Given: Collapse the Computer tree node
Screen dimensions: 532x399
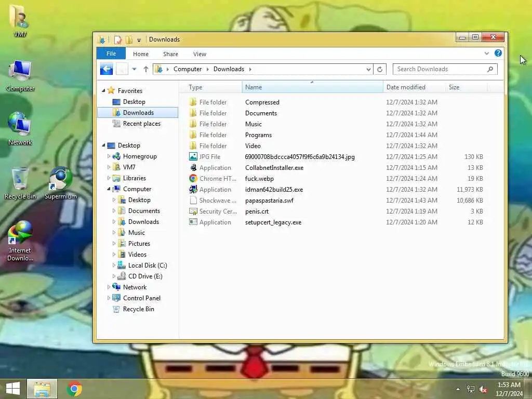Looking at the screenshot, I should (x=109, y=189).
